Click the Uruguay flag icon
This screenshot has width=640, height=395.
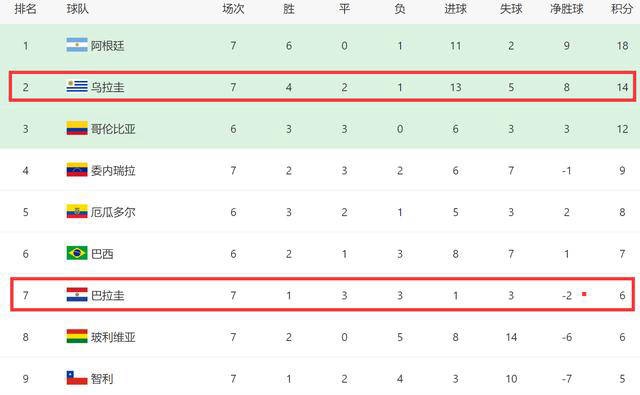click(x=77, y=87)
